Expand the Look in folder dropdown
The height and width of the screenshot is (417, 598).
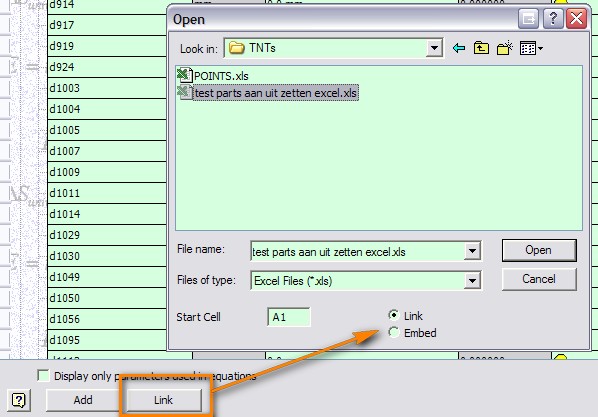click(x=434, y=48)
